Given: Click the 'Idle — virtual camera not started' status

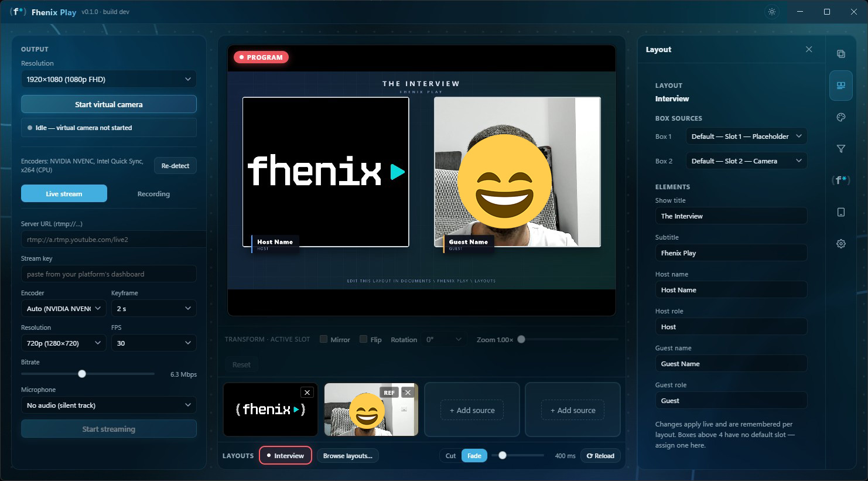Looking at the screenshot, I should 109,128.
